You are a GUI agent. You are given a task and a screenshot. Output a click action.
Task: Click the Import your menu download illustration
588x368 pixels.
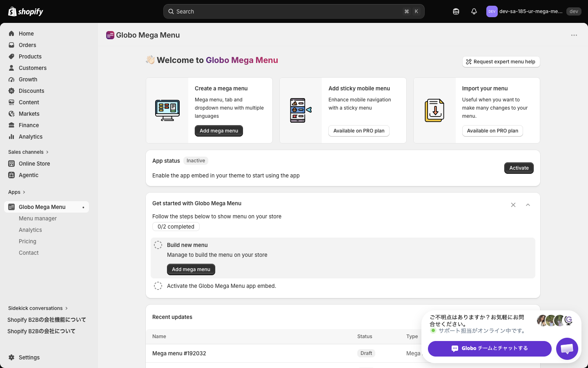pyautogui.click(x=434, y=110)
